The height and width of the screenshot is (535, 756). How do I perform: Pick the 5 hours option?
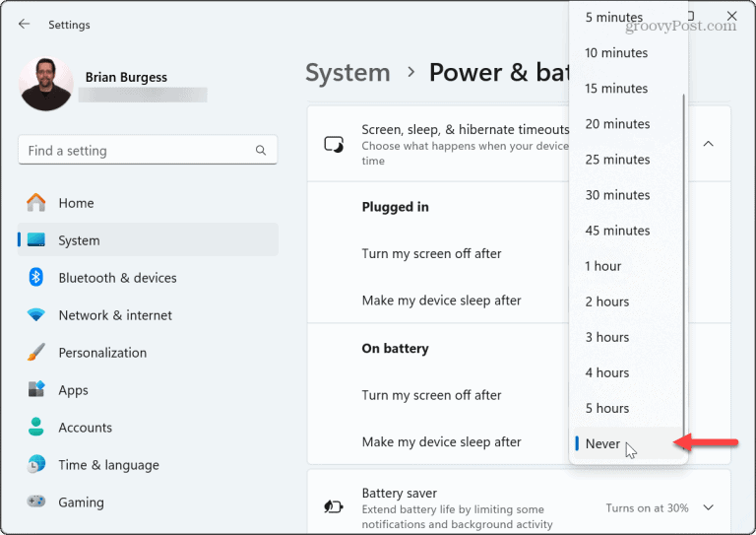[x=628, y=409]
